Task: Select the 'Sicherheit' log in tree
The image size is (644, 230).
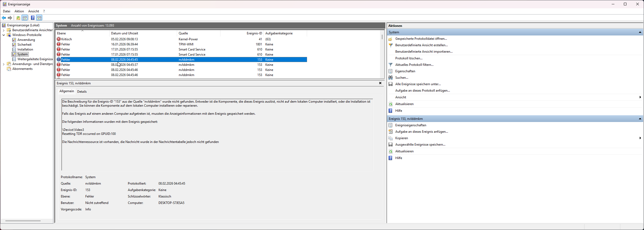Action: tap(24, 45)
